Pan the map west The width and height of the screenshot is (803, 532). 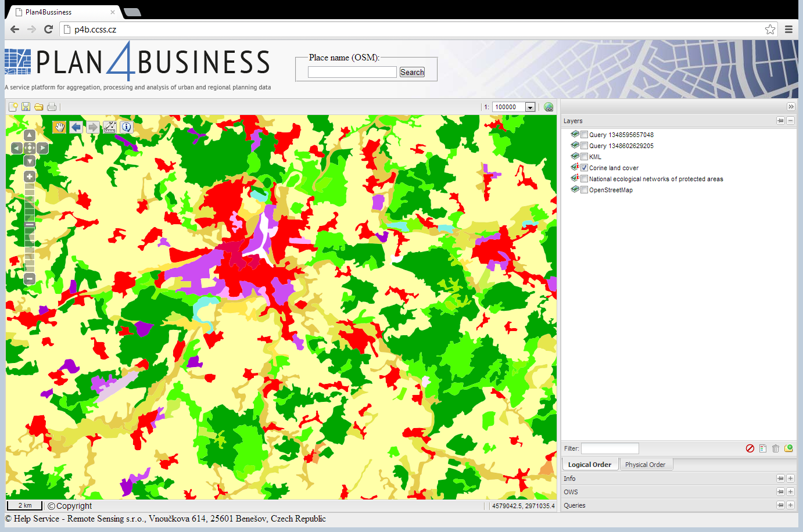coord(17,148)
